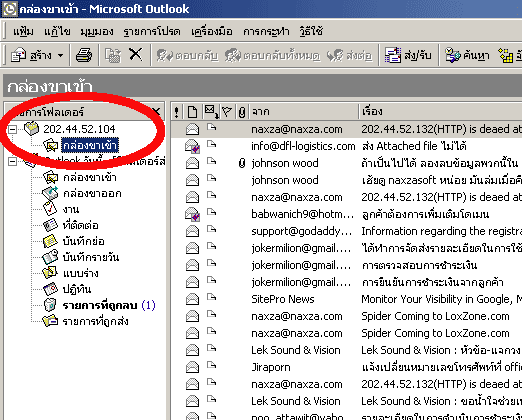The height and width of the screenshot is (420, 522).
Task: Sort by Received envelope column header
Action: [x=211, y=112]
